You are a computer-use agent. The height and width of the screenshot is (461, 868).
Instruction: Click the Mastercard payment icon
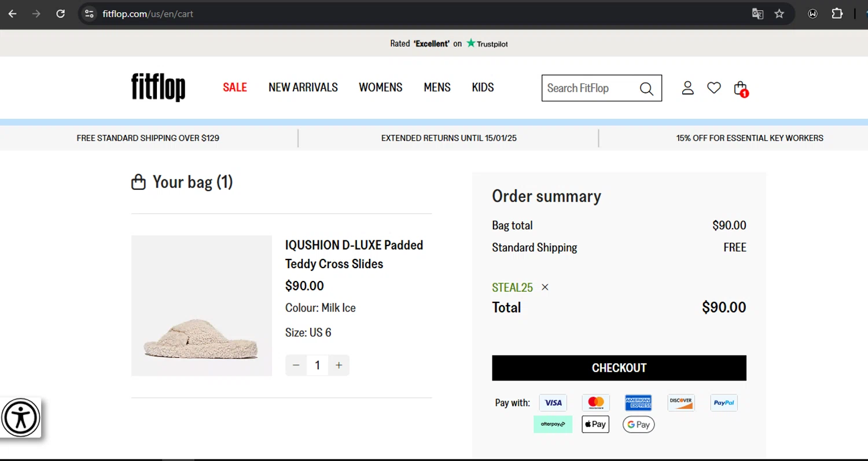pos(596,403)
